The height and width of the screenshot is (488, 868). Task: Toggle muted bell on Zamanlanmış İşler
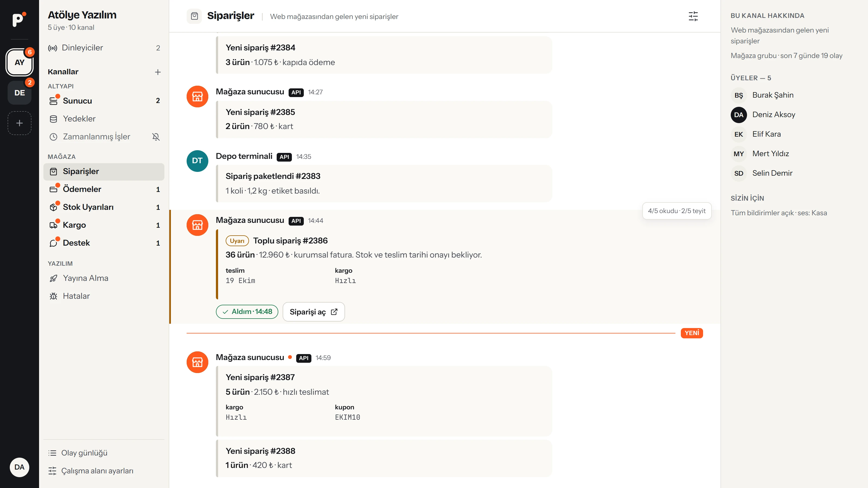coord(156,136)
